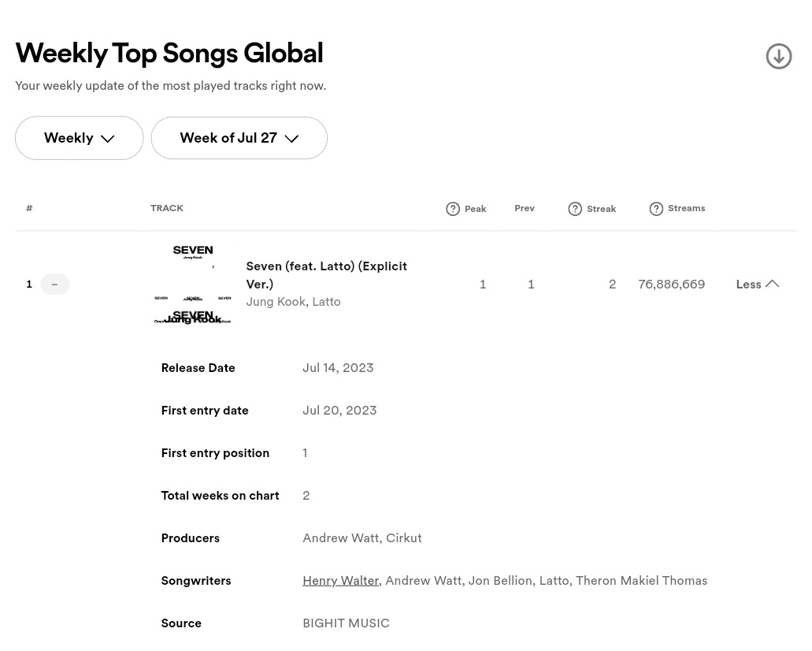Click the Prev column header
Screen dimensions: 812x651
pyautogui.click(x=524, y=208)
